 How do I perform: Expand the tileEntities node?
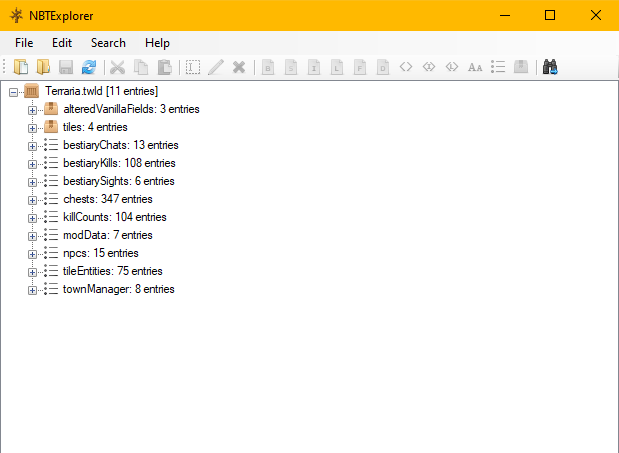coord(32,273)
